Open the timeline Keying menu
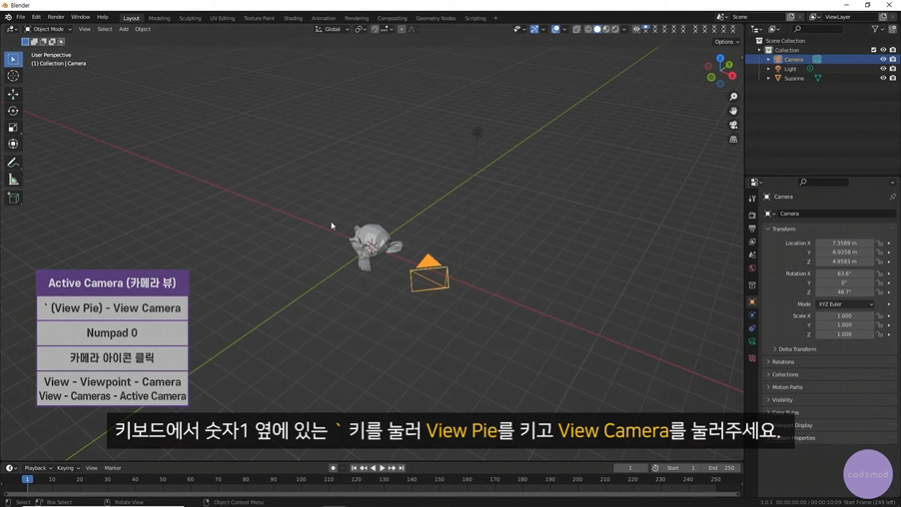 click(67, 468)
